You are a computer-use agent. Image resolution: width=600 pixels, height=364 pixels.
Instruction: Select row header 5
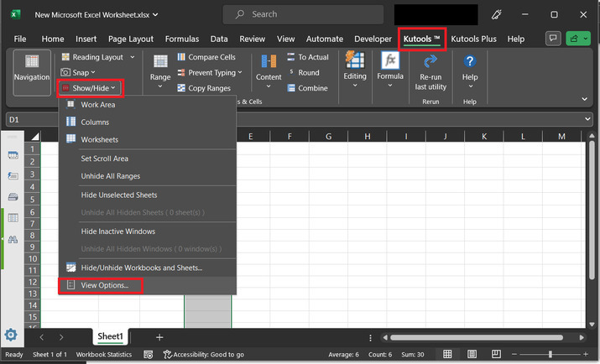[x=32, y=200]
